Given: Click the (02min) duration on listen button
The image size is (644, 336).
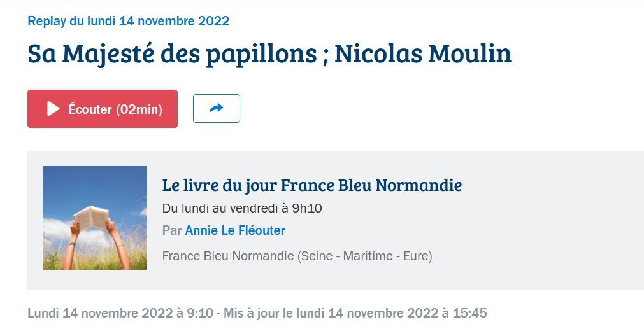Looking at the screenshot, I should [140, 109].
